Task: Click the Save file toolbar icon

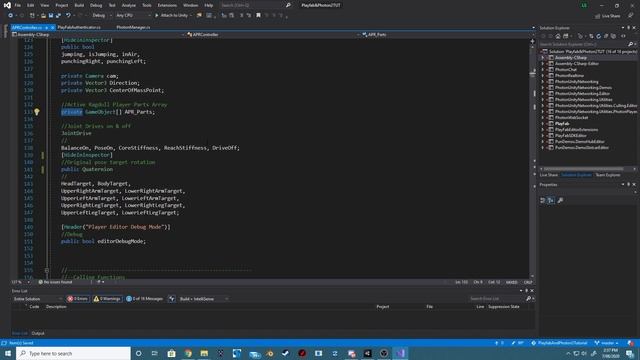Action: point(51,16)
